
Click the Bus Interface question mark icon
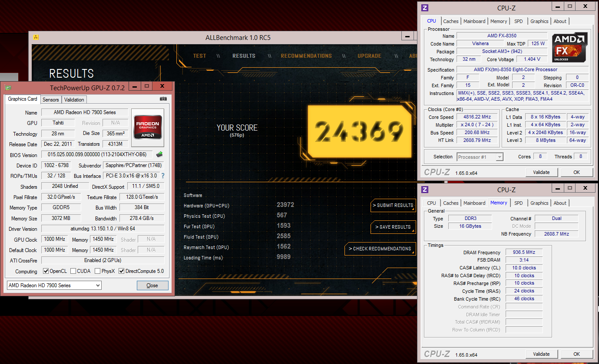tap(163, 176)
